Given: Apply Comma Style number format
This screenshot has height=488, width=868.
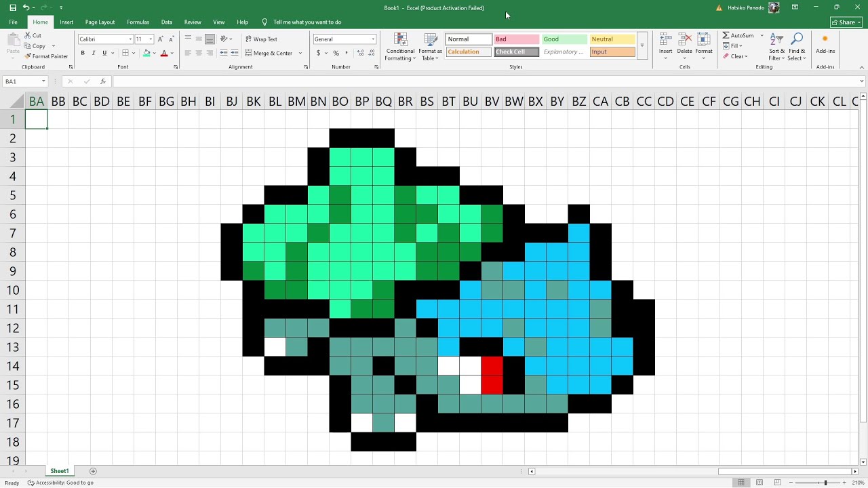Looking at the screenshot, I should pyautogui.click(x=346, y=53).
